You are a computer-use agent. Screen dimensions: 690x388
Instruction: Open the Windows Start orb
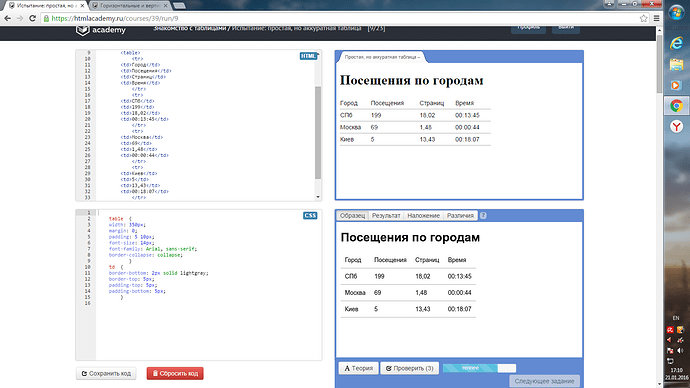(x=676, y=12)
